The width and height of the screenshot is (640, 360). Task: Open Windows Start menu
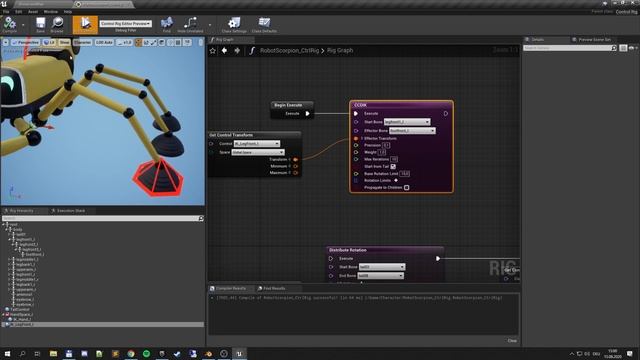click(7, 353)
